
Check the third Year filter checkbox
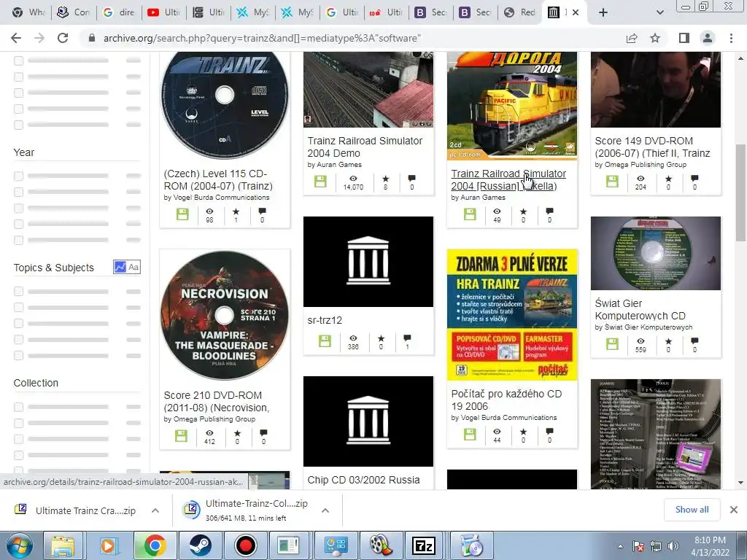coord(18,208)
